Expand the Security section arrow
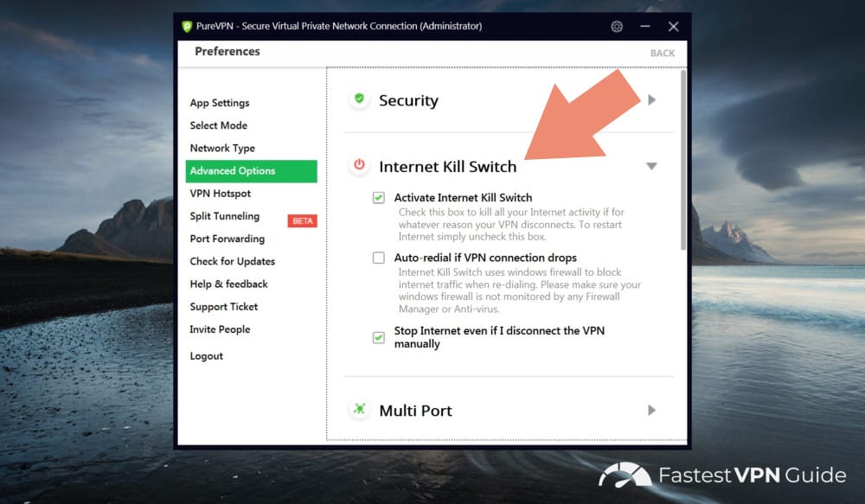This screenshot has width=865, height=504. [652, 99]
